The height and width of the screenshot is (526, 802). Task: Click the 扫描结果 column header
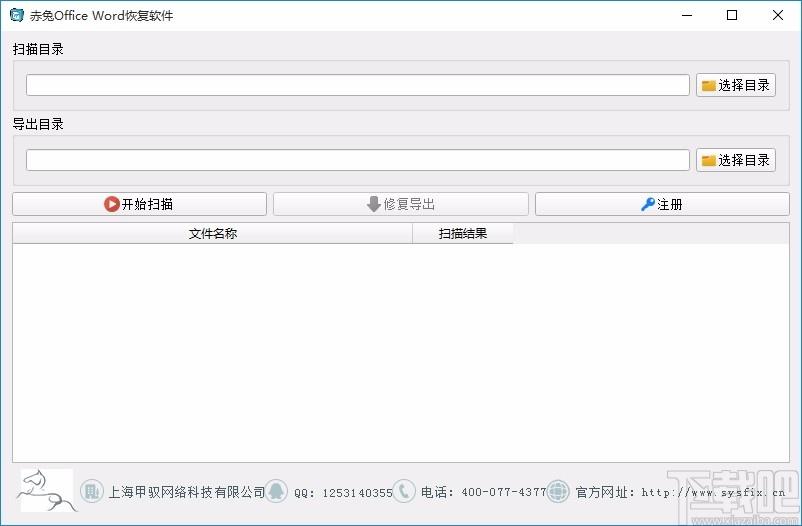[462, 233]
